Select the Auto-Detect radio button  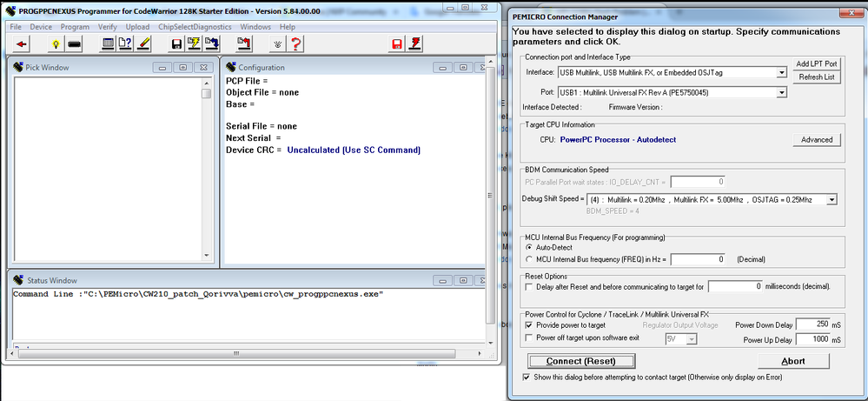point(529,247)
